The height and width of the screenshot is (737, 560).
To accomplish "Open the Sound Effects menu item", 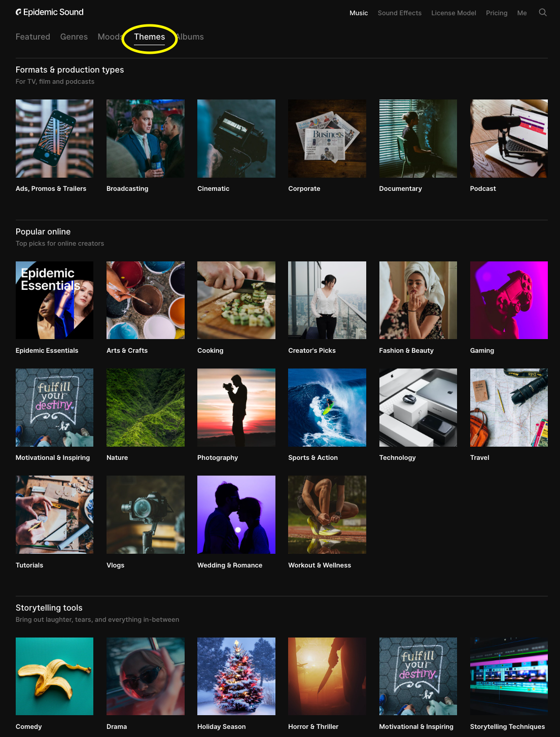I will (x=399, y=13).
